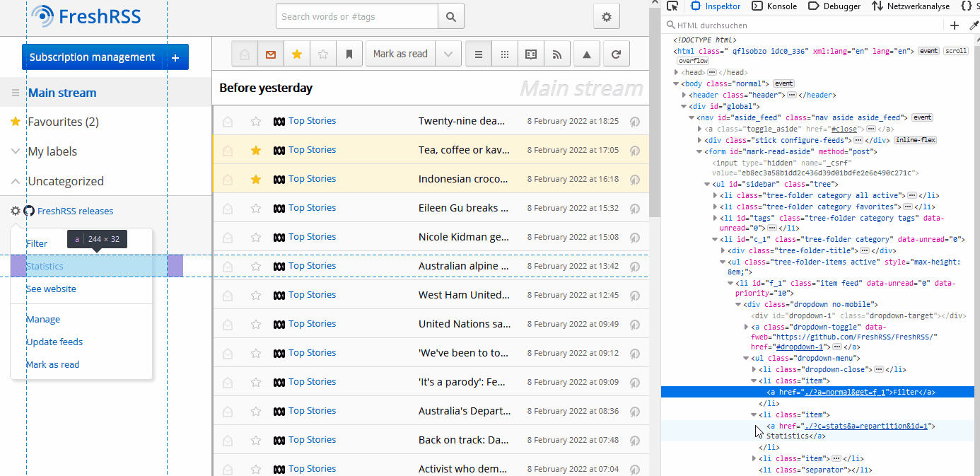The image size is (980, 476).
Task: Open article titled United Nations sa...
Action: pyautogui.click(x=465, y=324)
